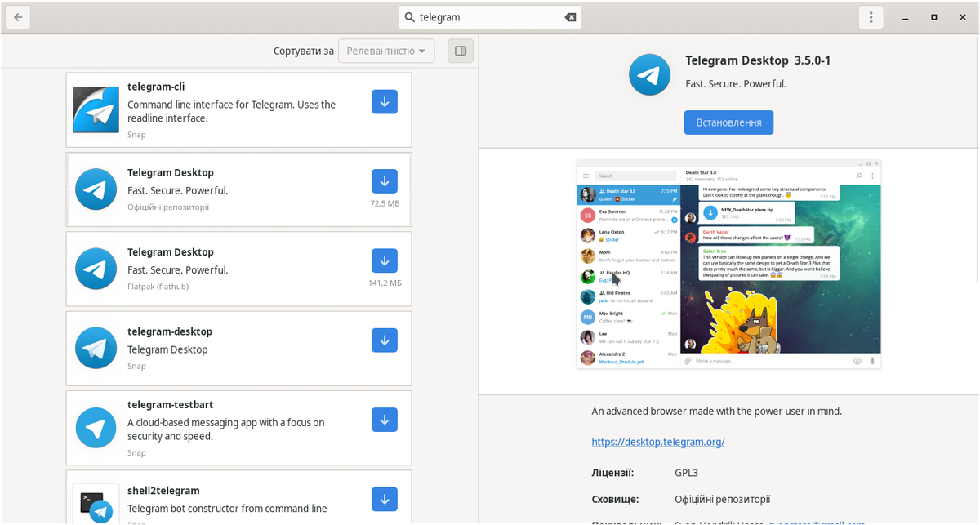The image size is (980, 525).
Task: Click the Встановлення install button
Action: (728, 122)
